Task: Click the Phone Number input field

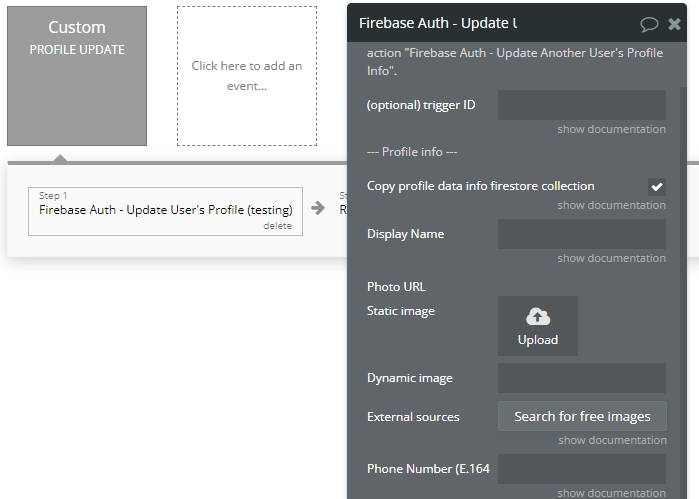Action: (x=582, y=469)
